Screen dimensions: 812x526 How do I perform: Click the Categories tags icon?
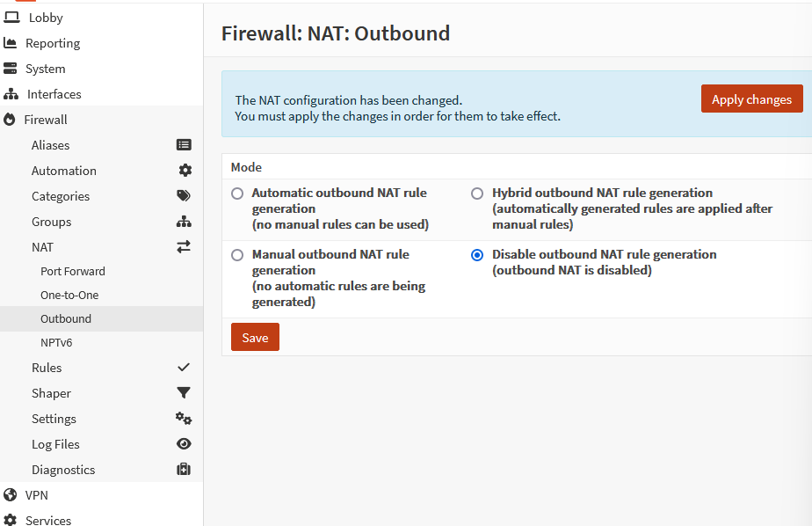pyautogui.click(x=184, y=196)
